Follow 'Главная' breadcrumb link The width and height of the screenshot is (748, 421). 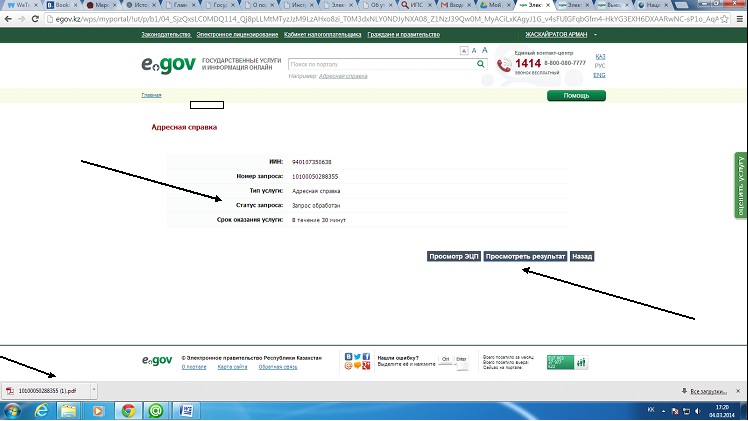point(151,95)
